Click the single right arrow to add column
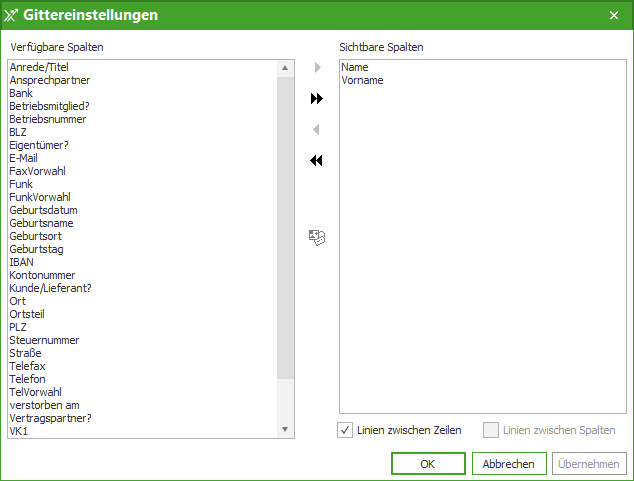This screenshot has width=634, height=481. 317,68
